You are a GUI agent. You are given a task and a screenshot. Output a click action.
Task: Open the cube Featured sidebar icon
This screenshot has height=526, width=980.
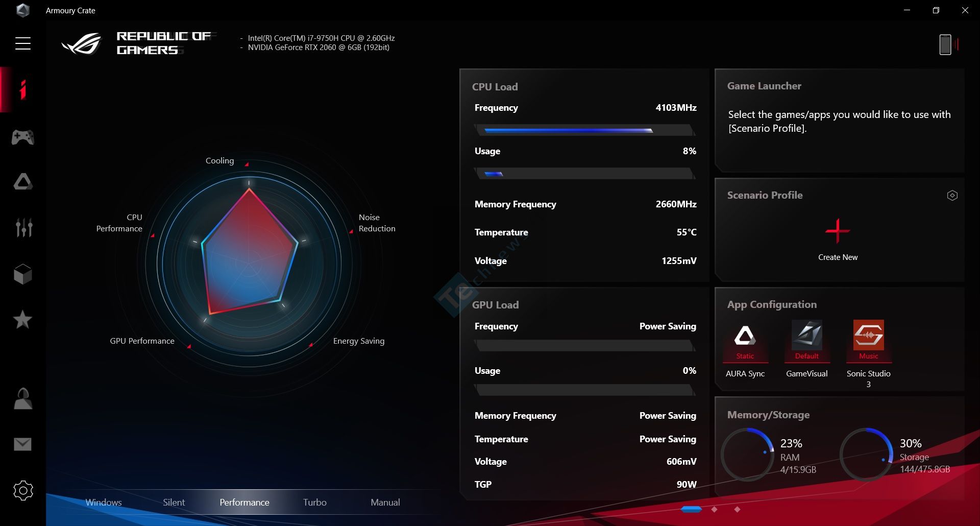tap(23, 274)
